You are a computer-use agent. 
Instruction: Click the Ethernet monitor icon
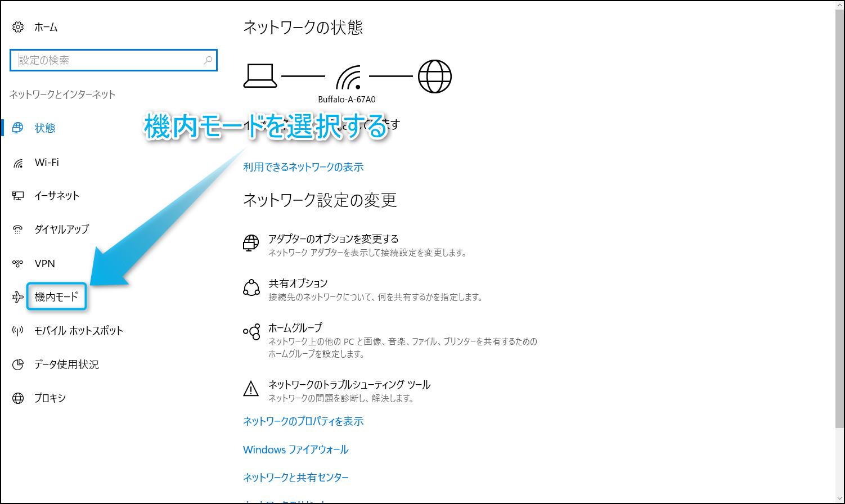click(18, 196)
